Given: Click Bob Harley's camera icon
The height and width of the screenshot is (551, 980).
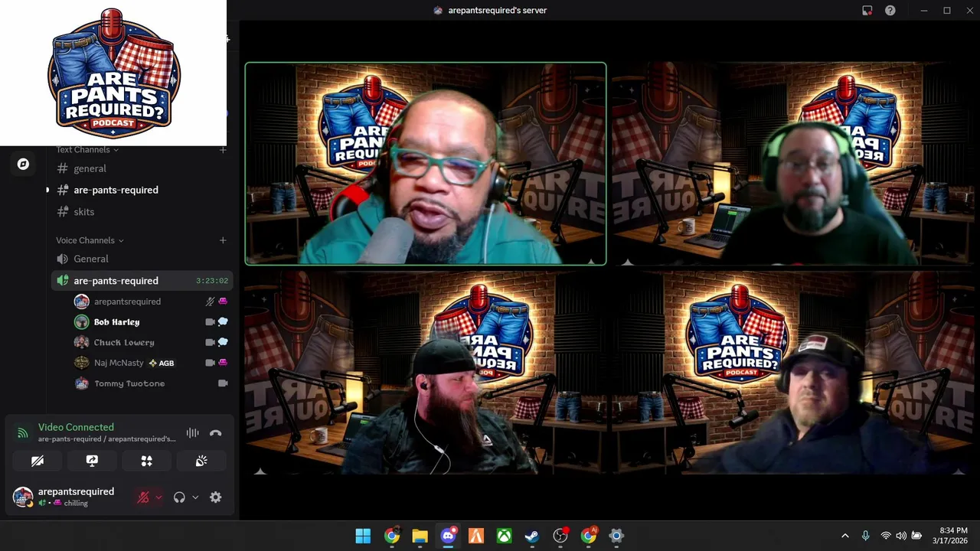Looking at the screenshot, I should (x=210, y=322).
